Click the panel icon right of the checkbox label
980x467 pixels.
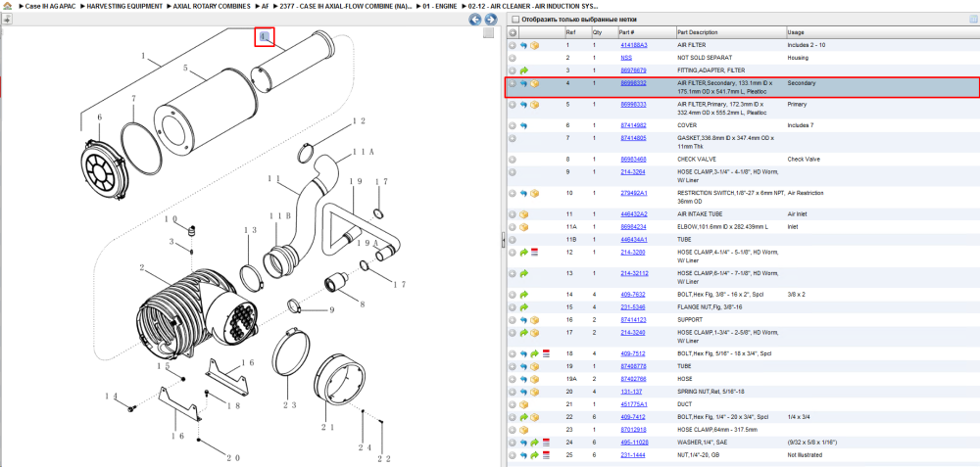click(x=972, y=20)
